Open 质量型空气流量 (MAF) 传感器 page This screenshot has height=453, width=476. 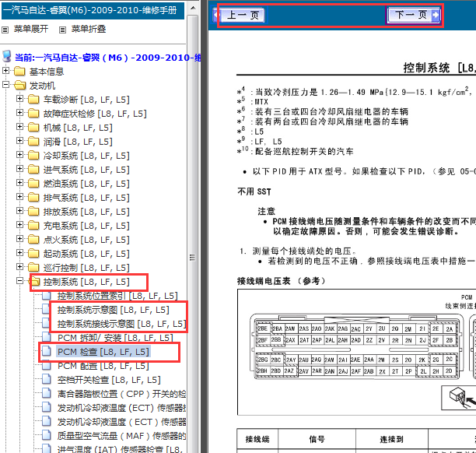pyautogui.click(x=122, y=436)
